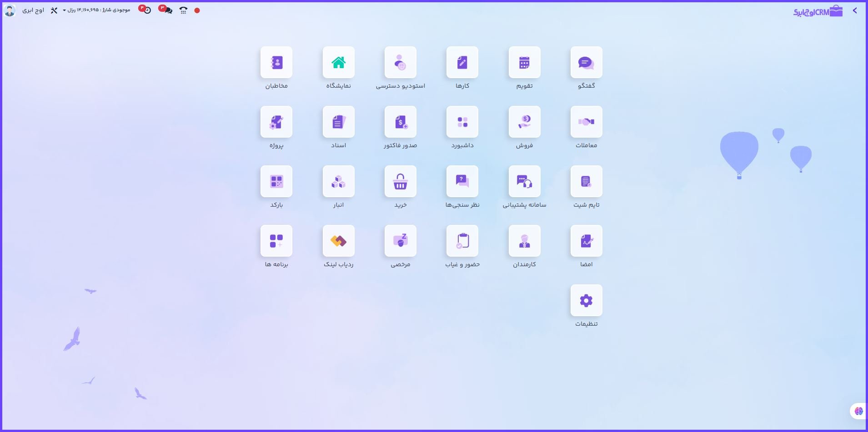868x432 pixels.
Task: Open the تقویم calendar app
Action: (524, 63)
